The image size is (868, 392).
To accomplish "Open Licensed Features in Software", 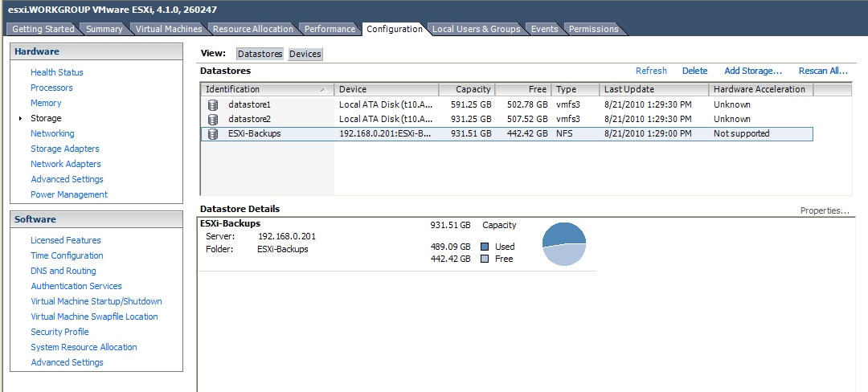I will tap(66, 240).
